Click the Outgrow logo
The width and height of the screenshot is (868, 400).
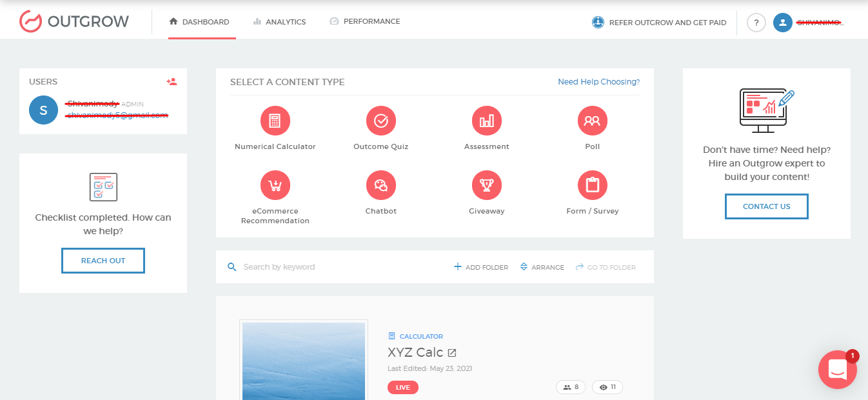click(x=74, y=21)
